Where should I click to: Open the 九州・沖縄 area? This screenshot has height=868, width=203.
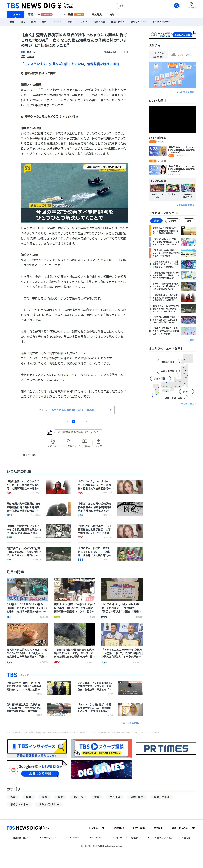[161, 378]
